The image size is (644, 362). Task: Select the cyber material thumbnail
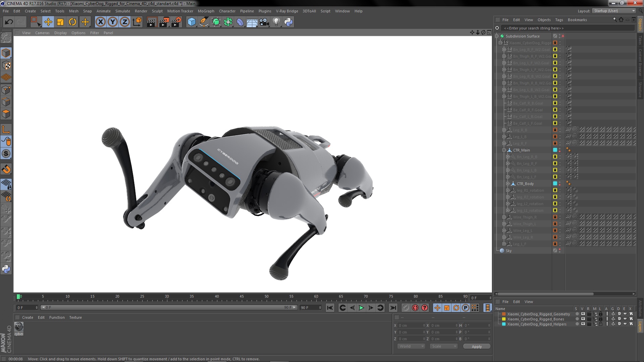coord(19,326)
